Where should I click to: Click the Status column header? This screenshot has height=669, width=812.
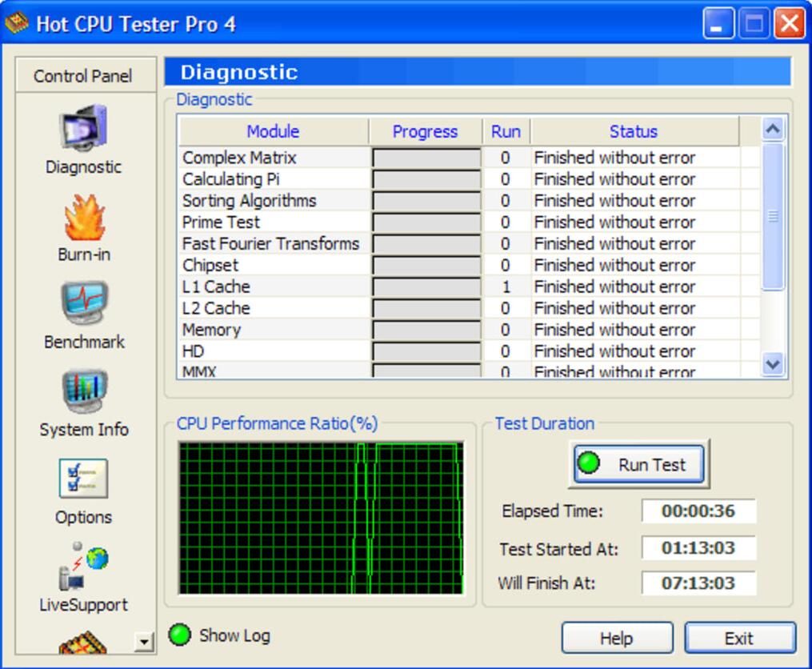click(634, 131)
